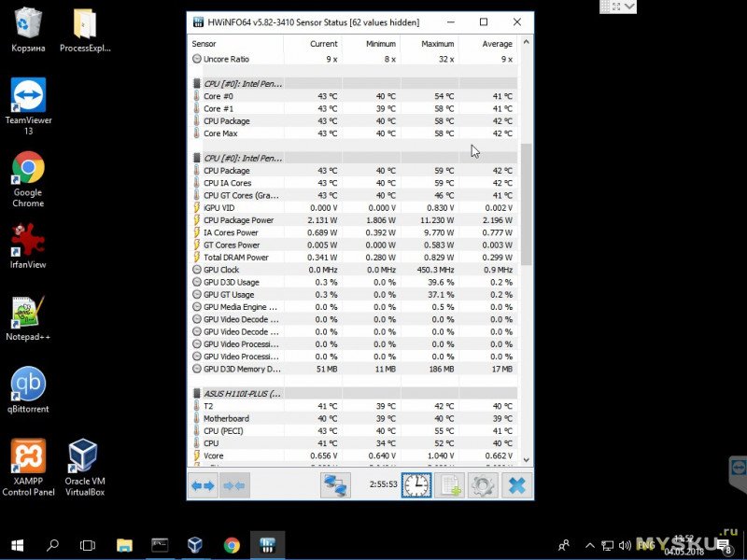The width and height of the screenshot is (747, 560).
Task: Click the vertical scrollbar thumb in HWiNFO
Action: [x=526, y=204]
